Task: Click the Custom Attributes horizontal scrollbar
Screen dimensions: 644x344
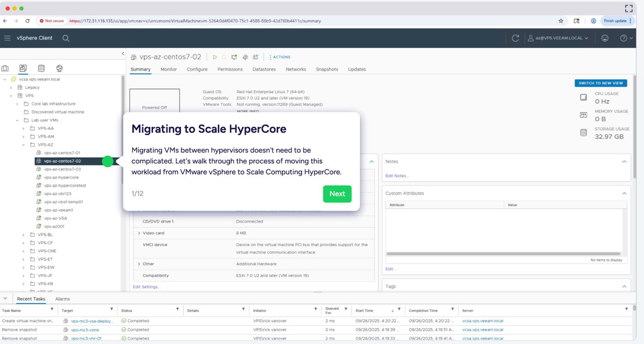Action: tap(504, 254)
